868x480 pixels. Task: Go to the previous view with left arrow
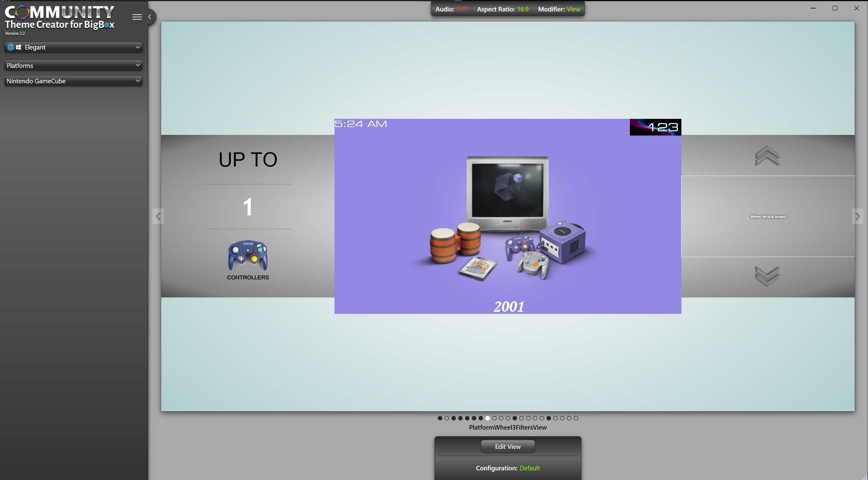[x=158, y=216]
